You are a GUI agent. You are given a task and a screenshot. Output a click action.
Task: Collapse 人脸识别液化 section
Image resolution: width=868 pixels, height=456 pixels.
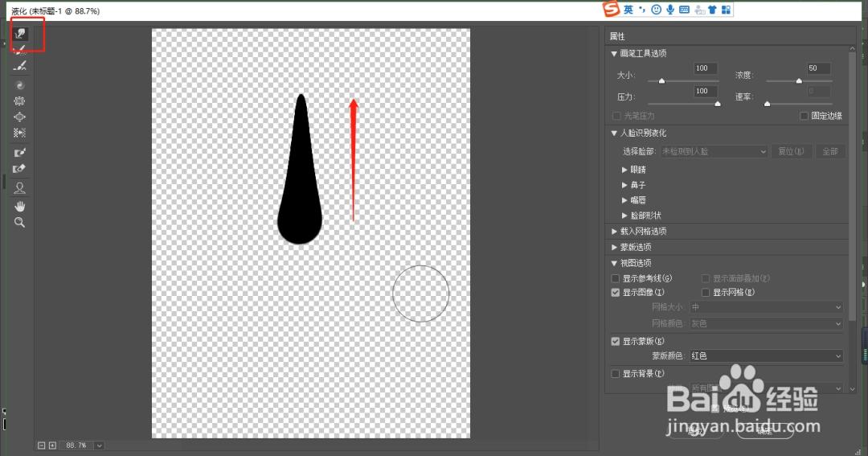(x=614, y=133)
